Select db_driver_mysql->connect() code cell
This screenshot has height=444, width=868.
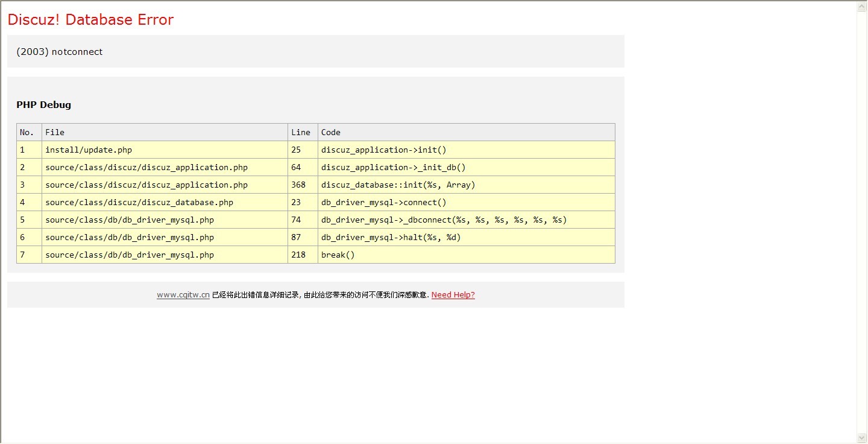[x=467, y=202]
